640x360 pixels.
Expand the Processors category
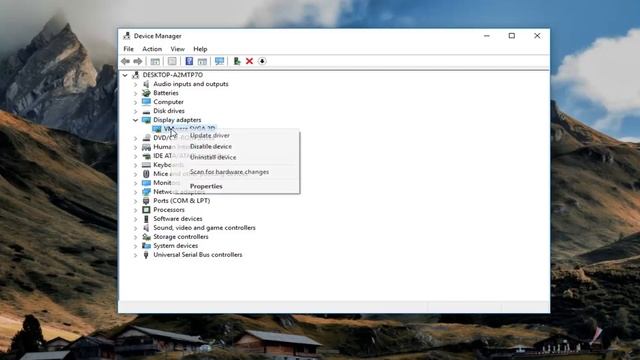136,210
